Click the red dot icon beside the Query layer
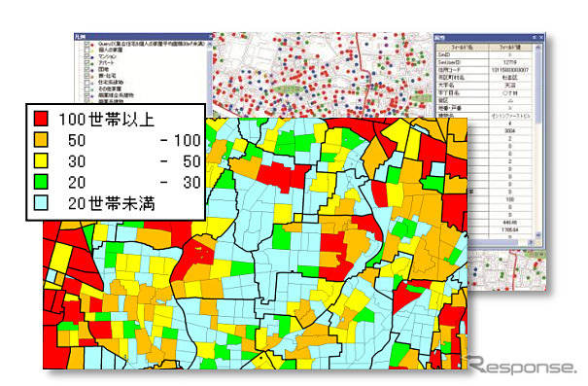588x386 pixels. pyautogui.click(x=92, y=45)
